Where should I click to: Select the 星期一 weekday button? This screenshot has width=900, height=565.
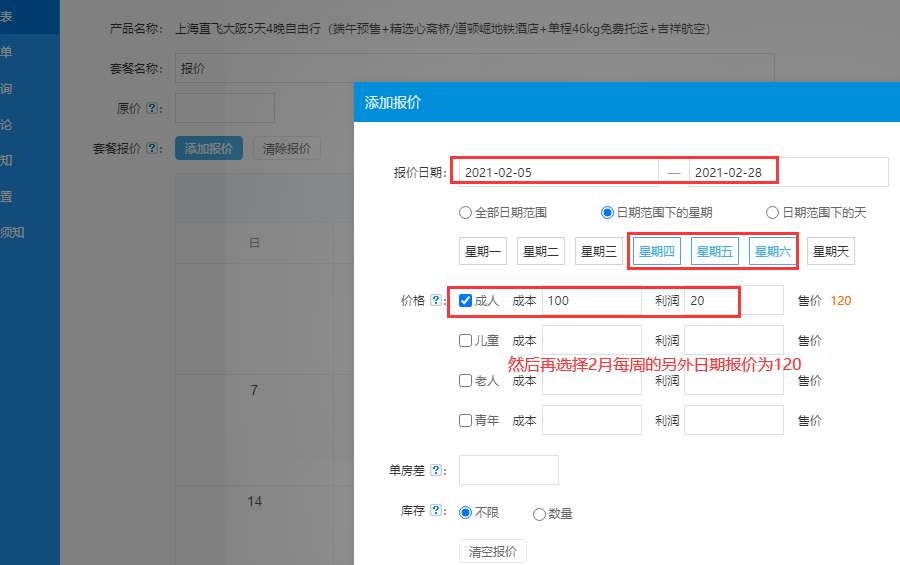(x=483, y=252)
